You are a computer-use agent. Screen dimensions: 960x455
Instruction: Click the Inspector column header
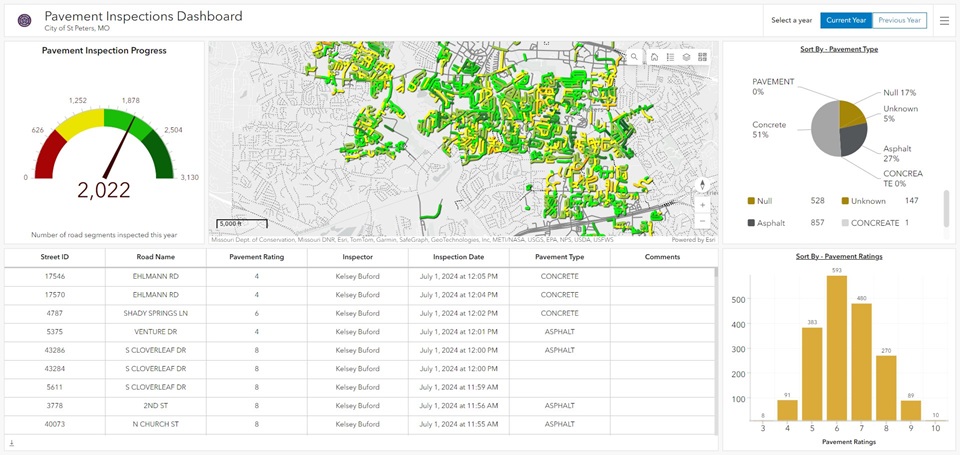(x=357, y=257)
